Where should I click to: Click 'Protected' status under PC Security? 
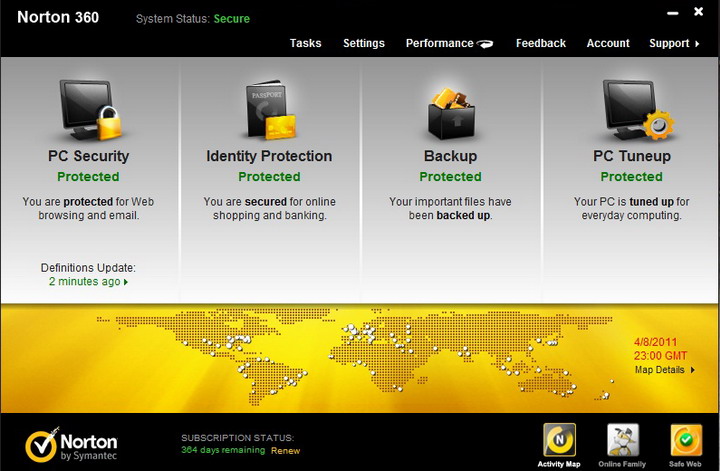click(x=88, y=177)
